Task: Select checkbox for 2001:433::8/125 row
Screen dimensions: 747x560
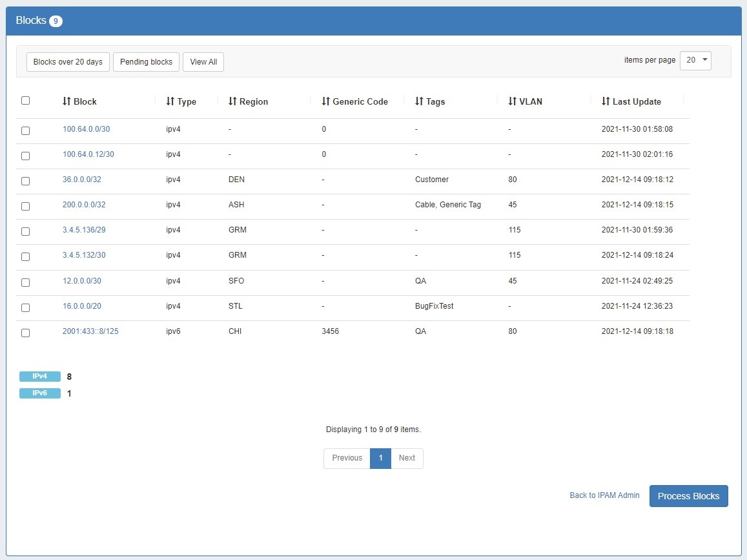Action: coord(25,333)
